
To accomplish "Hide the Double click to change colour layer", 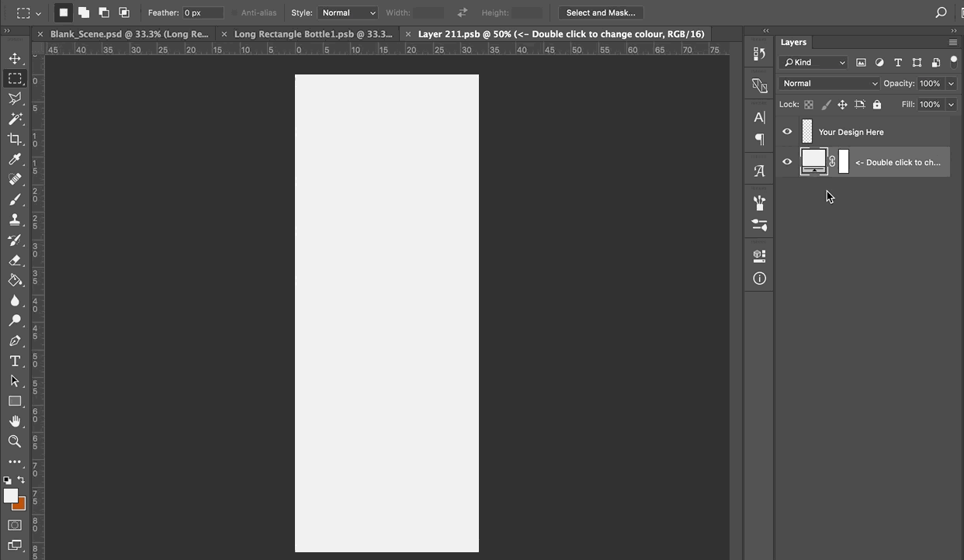I will pyautogui.click(x=787, y=162).
